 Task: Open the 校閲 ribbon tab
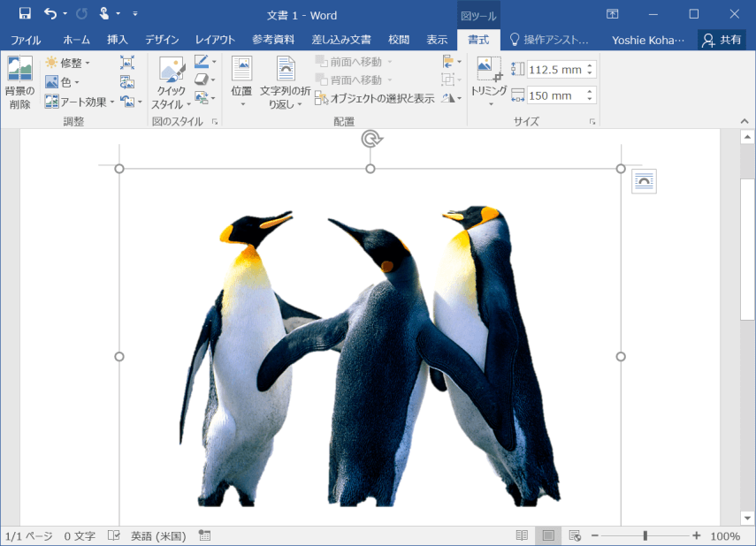(398, 40)
